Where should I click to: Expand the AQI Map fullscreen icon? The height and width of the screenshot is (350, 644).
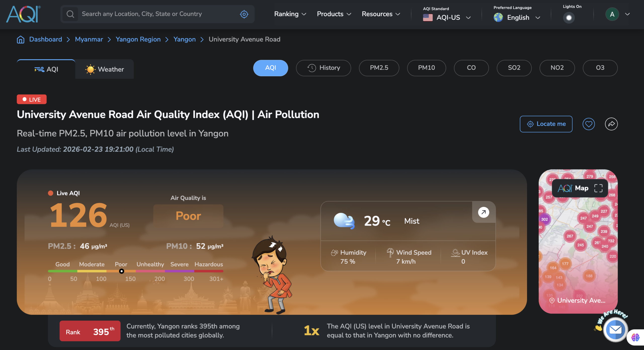click(x=598, y=188)
